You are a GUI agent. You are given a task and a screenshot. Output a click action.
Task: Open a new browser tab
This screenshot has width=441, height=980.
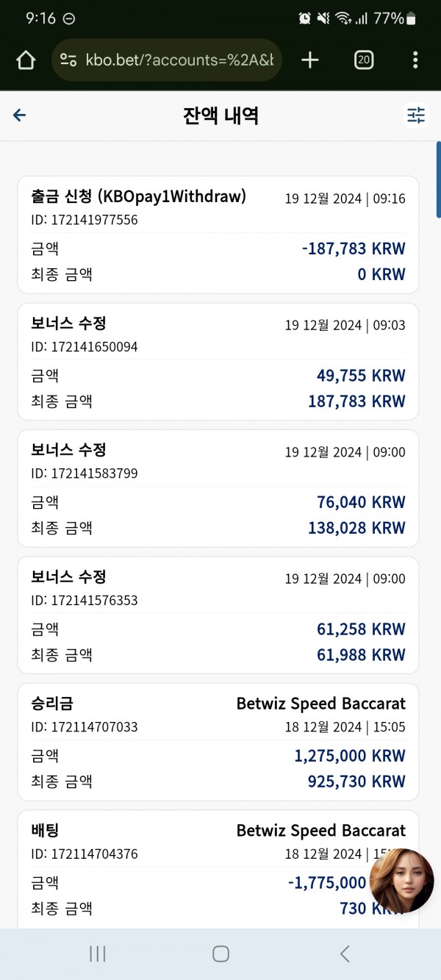click(310, 60)
